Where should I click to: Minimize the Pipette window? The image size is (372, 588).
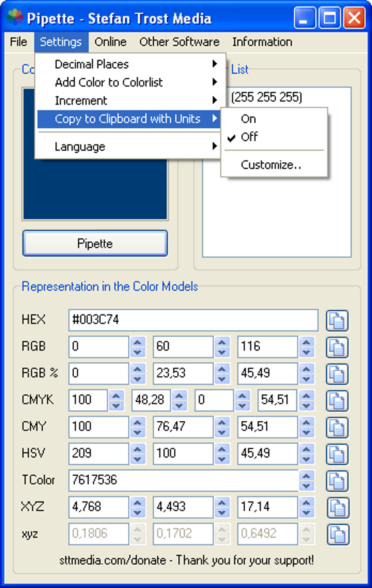point(305,18)
